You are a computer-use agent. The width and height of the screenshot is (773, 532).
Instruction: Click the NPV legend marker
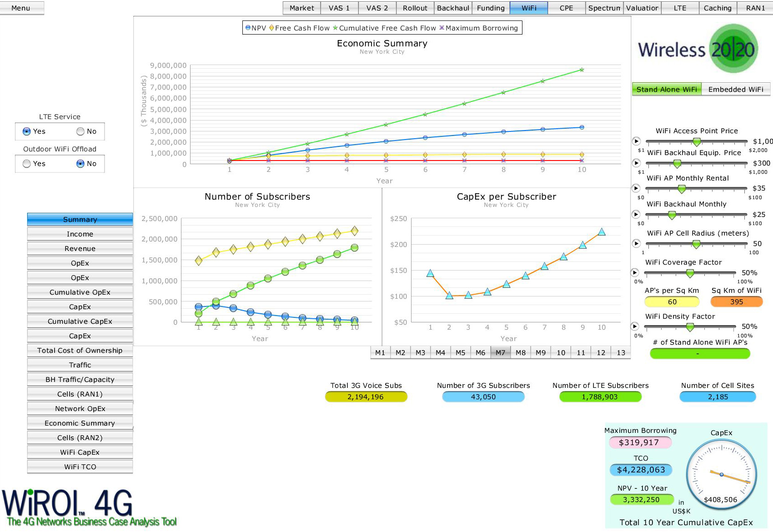coord(248,28)
